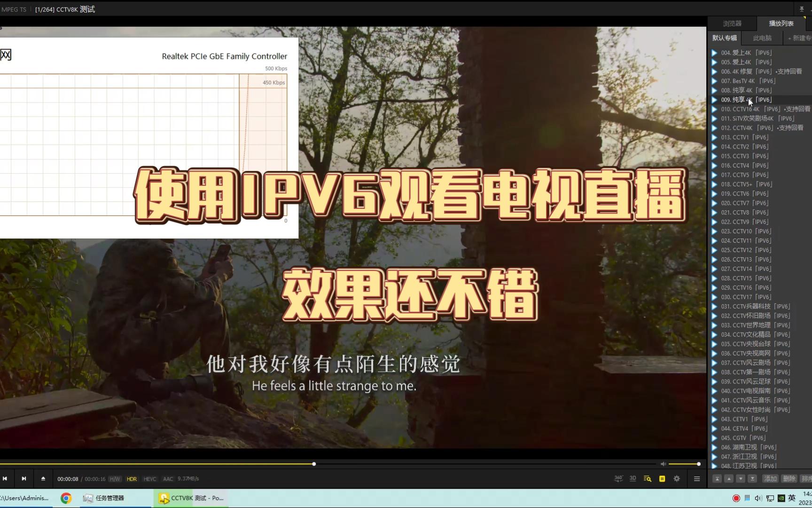The height and width of the screenshot is (508, 812).
Task: Toggle 3D video mode
Action: pyautogui.click(x=633, y=478)
